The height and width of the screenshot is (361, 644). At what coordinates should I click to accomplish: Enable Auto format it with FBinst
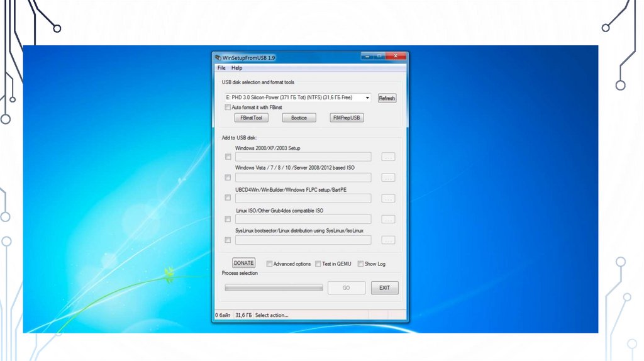(228, 107)
